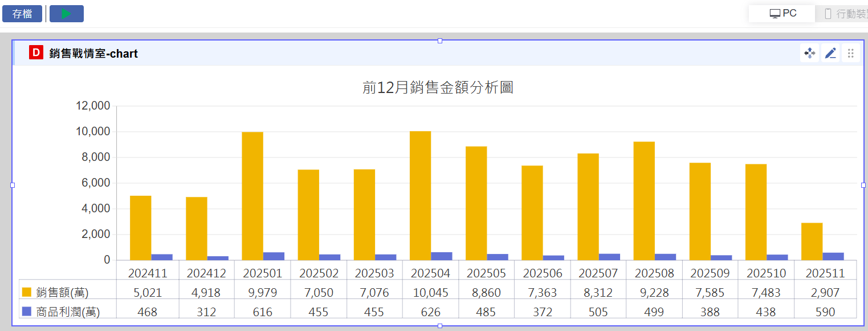
Task: Click the right edge resize handle
Action: (863, 185)
